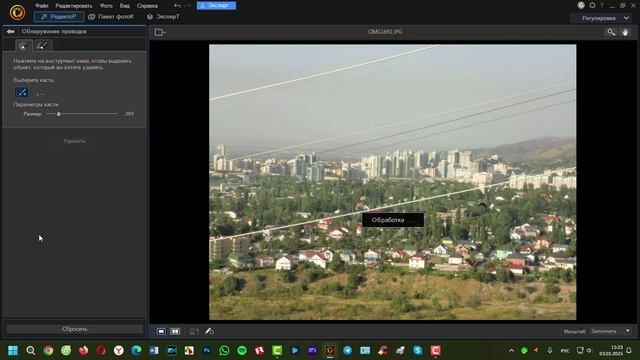Open the settings gear icon
The image size is (640, 360).
coord(592,5)
